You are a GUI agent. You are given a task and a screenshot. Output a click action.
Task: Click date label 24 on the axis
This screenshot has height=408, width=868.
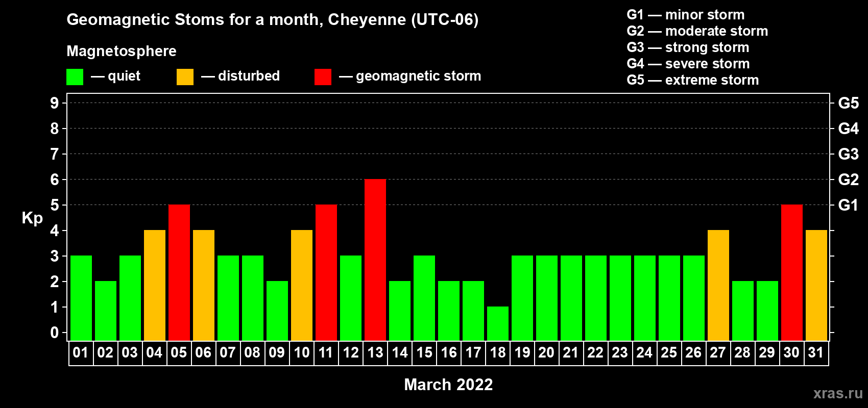(x=644, y=353)
